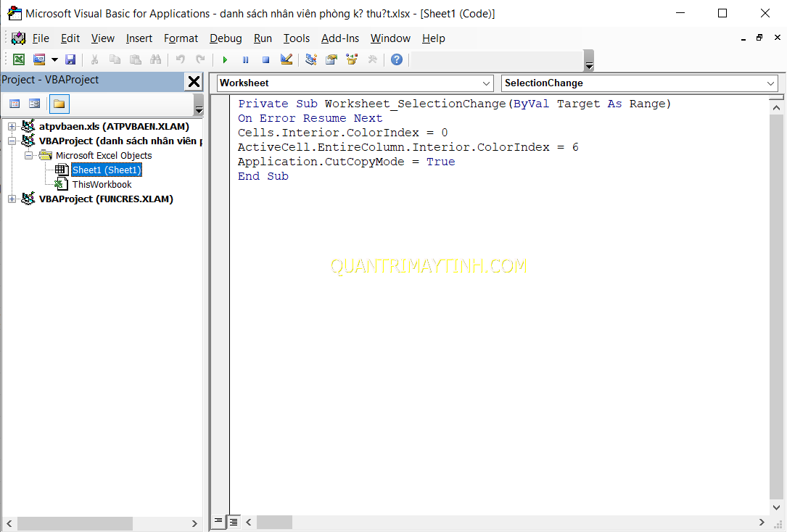
Task: Click code window scroll up arrow
Action: point(776,108)
